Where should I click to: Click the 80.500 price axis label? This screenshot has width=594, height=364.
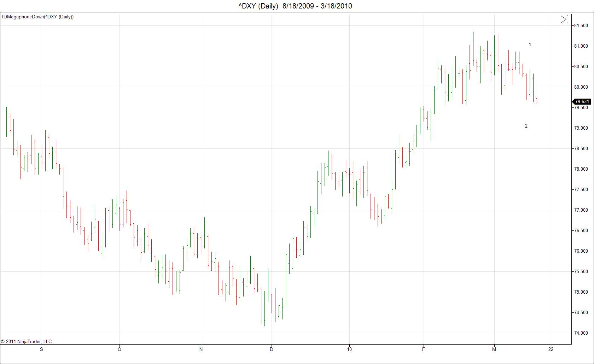click(581, 66)
